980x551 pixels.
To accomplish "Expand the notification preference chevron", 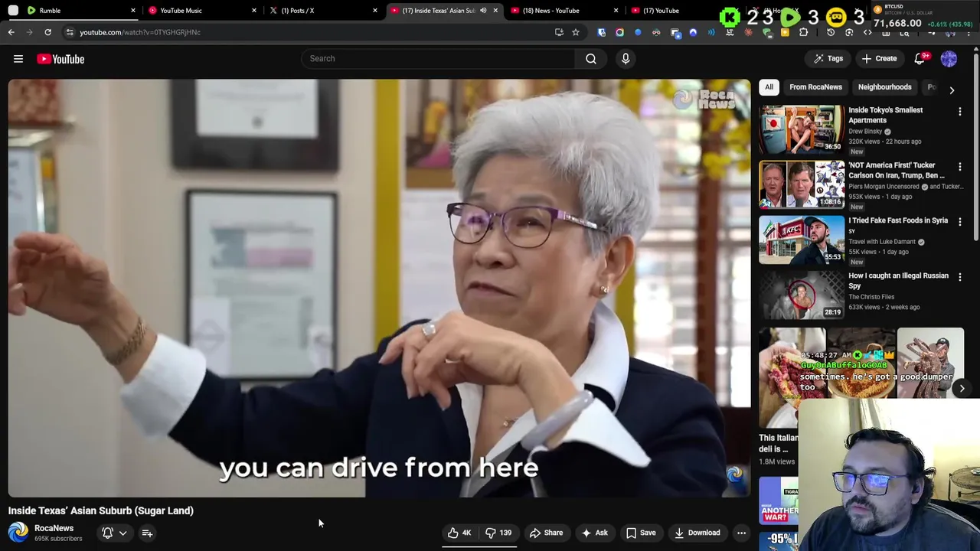I will pyautogui.click(x=122, y=533).
